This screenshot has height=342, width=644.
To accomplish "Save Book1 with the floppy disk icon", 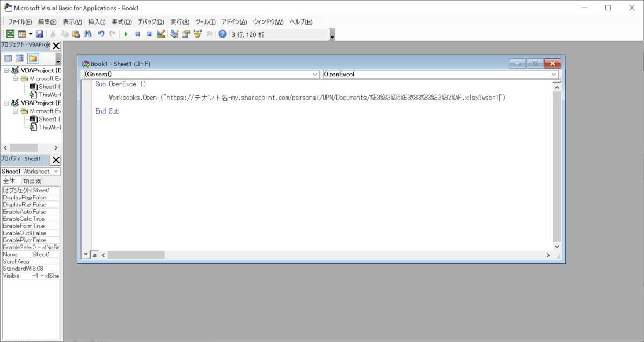I will 40,34.
